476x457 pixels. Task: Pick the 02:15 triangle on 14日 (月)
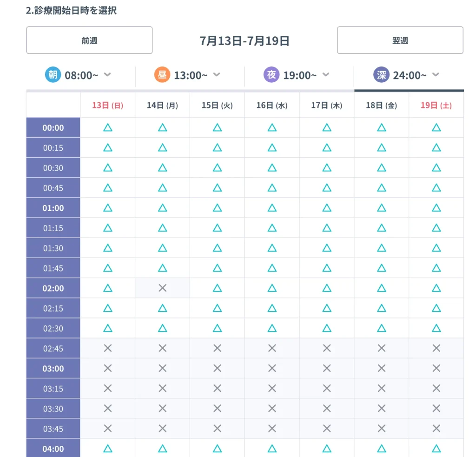coord(162,308)
